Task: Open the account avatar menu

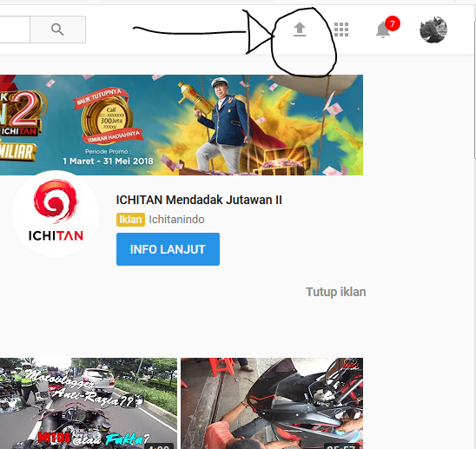Action: tap(433, 30)
